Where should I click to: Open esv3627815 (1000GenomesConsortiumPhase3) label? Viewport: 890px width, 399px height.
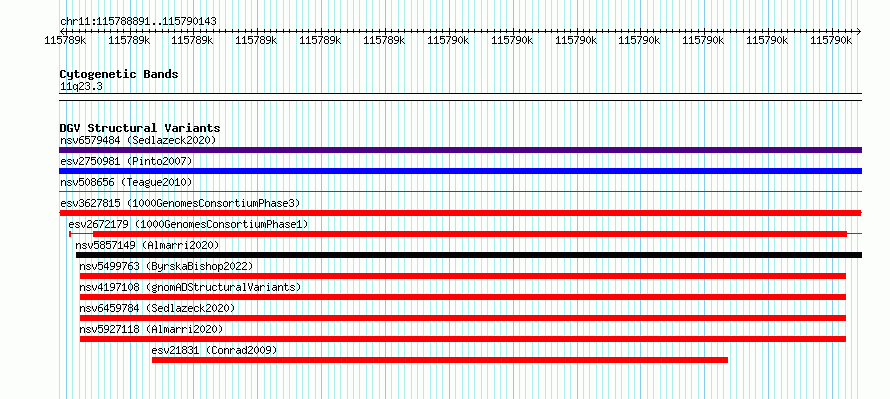180,203
